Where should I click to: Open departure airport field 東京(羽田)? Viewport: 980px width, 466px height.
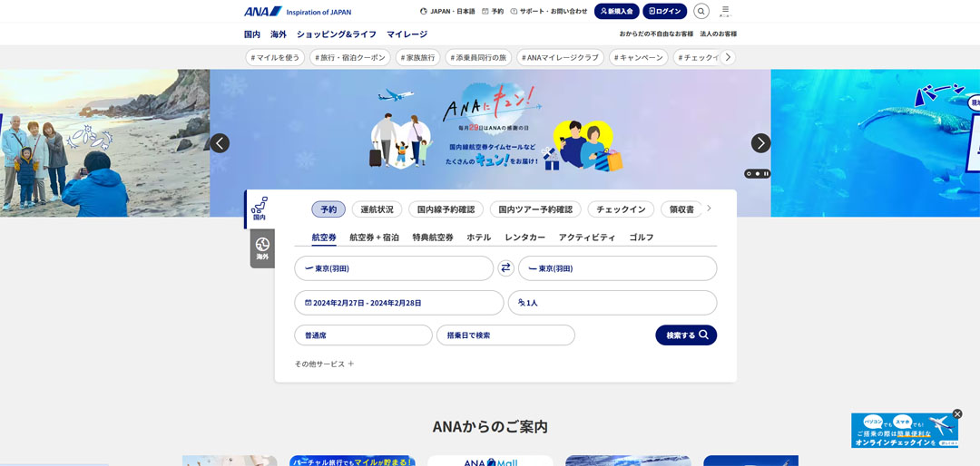(x=394, y=268)
